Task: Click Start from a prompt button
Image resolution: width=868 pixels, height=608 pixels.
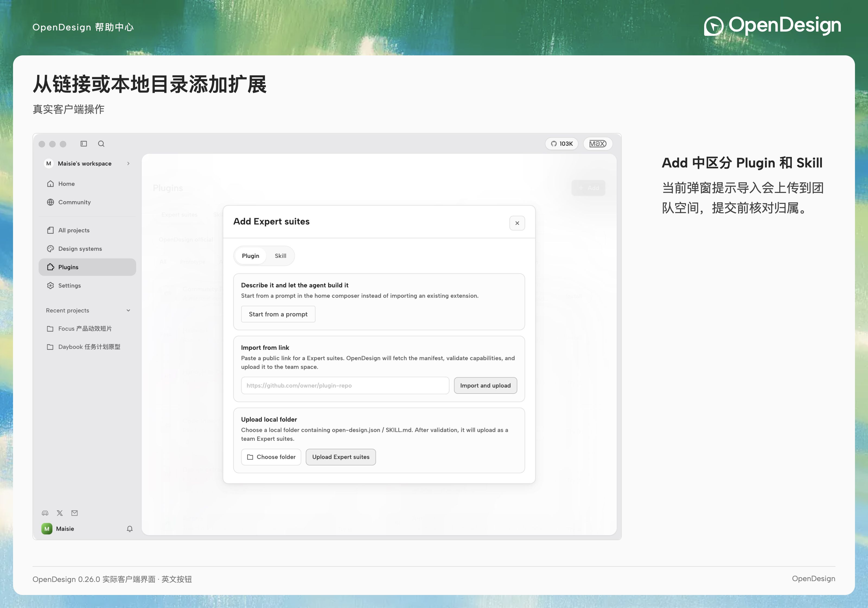Action: coord(278,314)
